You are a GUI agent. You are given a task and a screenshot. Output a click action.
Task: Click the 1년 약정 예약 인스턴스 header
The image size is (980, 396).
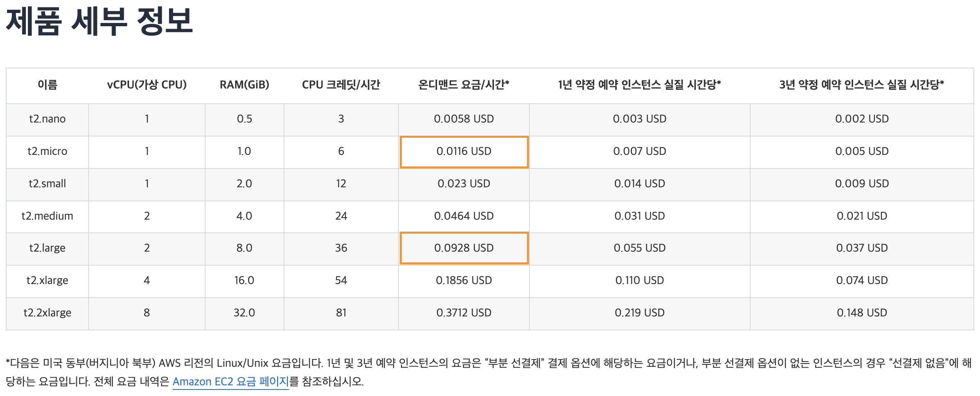point(639,85)
